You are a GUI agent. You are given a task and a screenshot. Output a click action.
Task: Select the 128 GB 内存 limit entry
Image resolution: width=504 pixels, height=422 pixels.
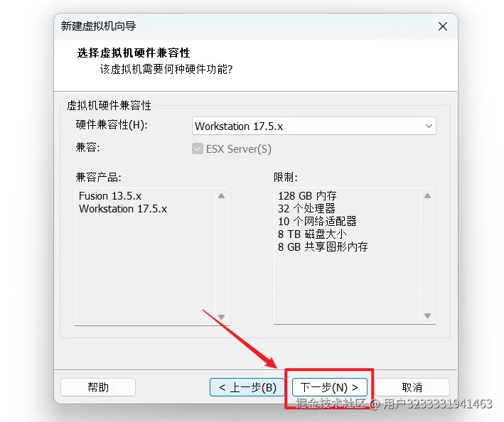point(307,195)
